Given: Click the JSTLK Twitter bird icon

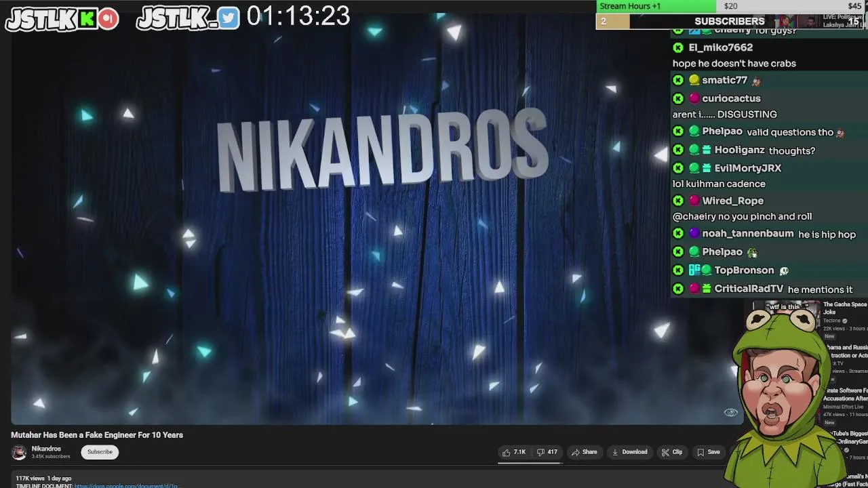Looking at the screenshot, I should tap(229, 18).
